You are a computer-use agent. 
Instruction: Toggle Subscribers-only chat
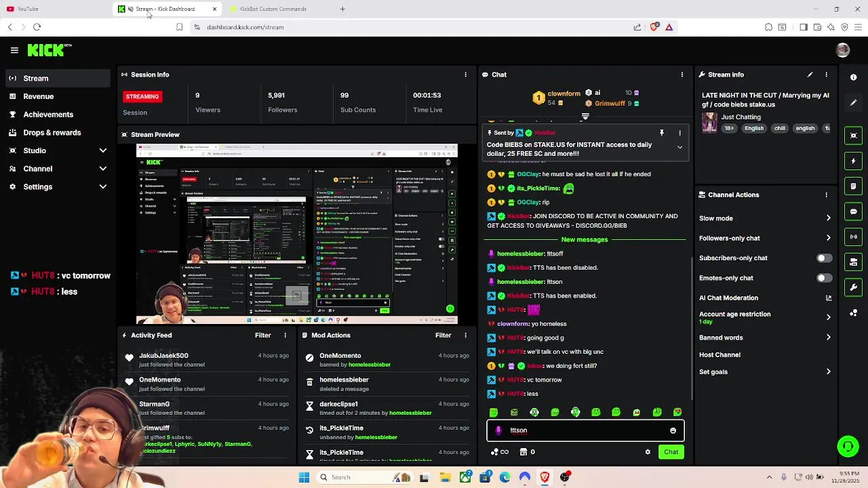click(824, 258)
